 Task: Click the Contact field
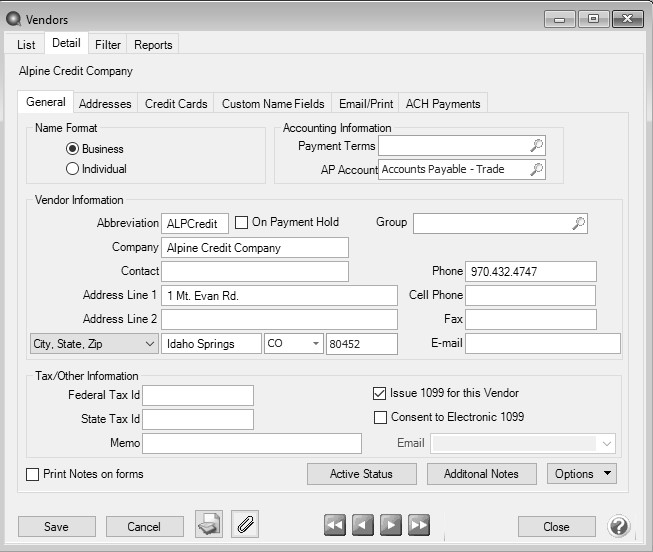click(x=255, y=272)
